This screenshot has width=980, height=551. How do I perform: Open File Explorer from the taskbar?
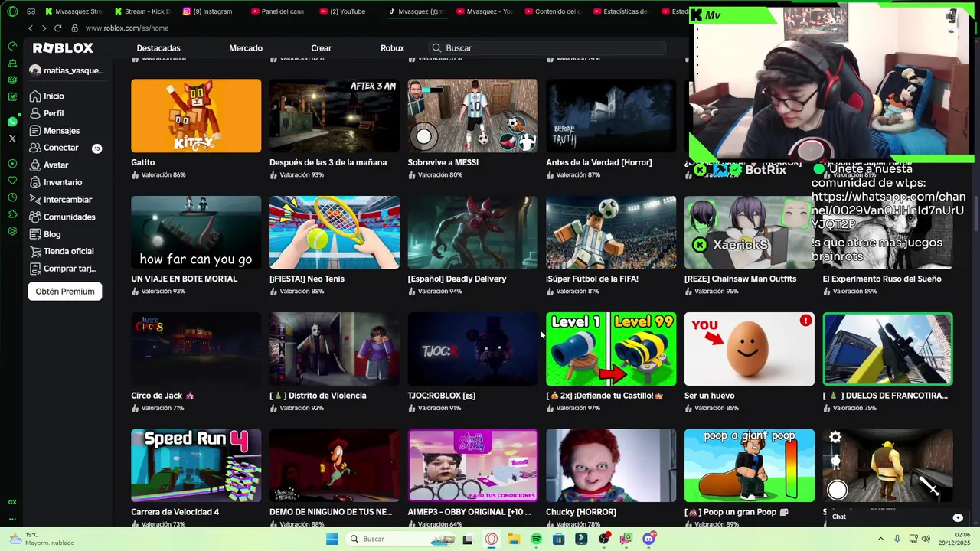pos(514,539)
